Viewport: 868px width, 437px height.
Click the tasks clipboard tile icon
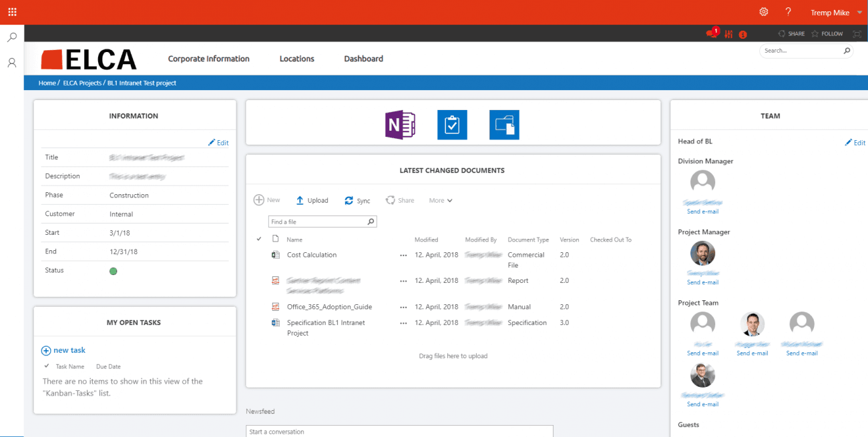pos(452,125)
